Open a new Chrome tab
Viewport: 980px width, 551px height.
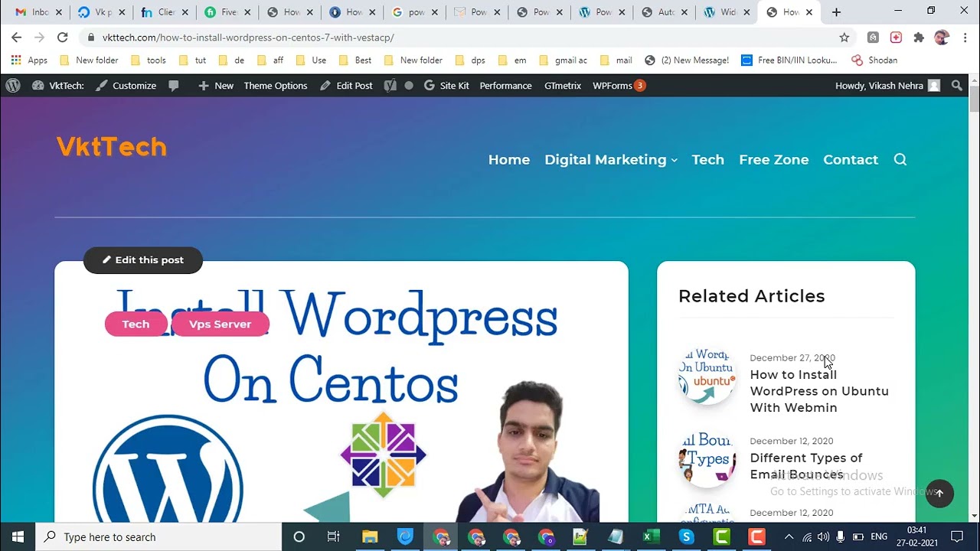836,12
